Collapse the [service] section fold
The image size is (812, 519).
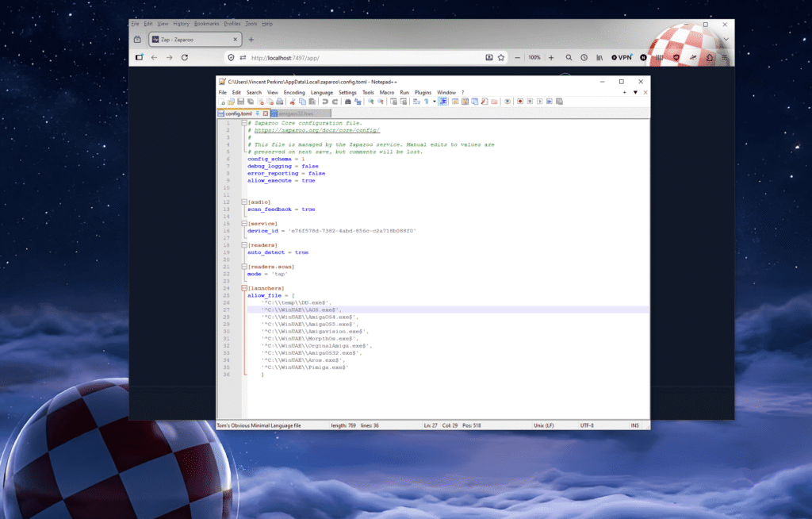click(244, 224)
